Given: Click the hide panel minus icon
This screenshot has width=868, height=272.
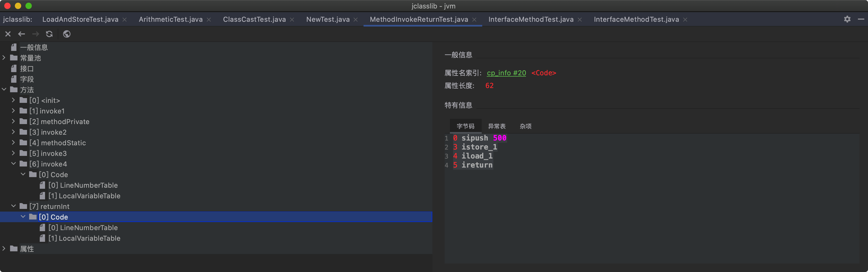Looking at the screenshot, I should (x=861, y=19).
